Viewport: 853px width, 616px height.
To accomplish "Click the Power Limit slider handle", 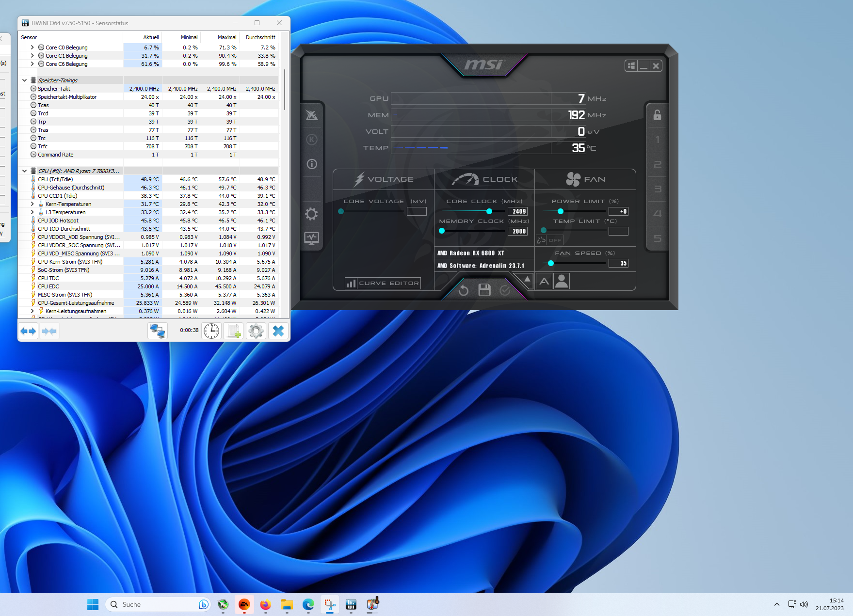I will pyautogui.click(x=561, y=211).
